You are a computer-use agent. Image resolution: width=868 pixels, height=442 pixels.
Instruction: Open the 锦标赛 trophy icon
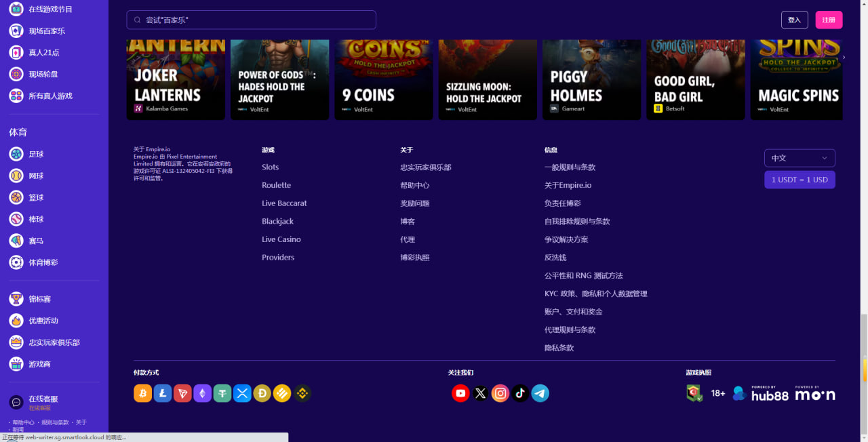[16, 299]
